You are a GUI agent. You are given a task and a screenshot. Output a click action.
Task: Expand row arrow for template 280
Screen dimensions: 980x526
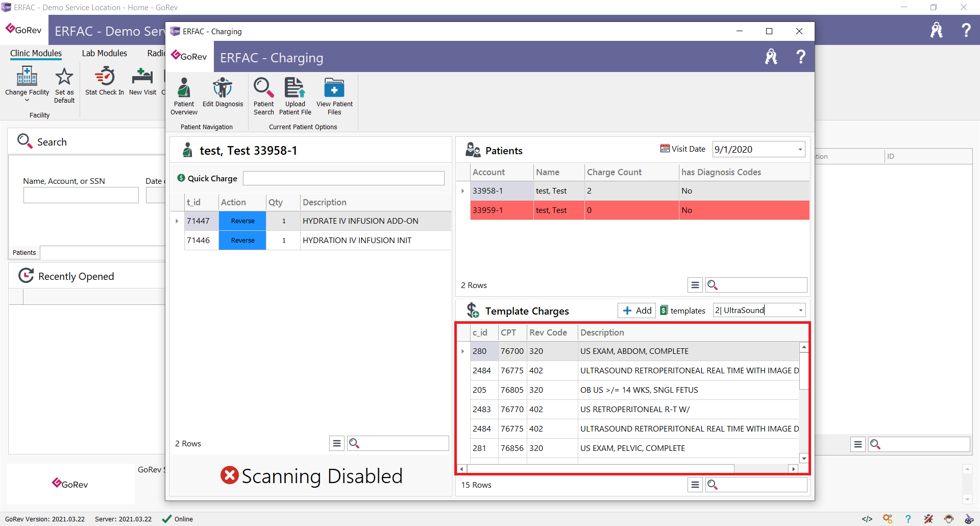[463, 351]
